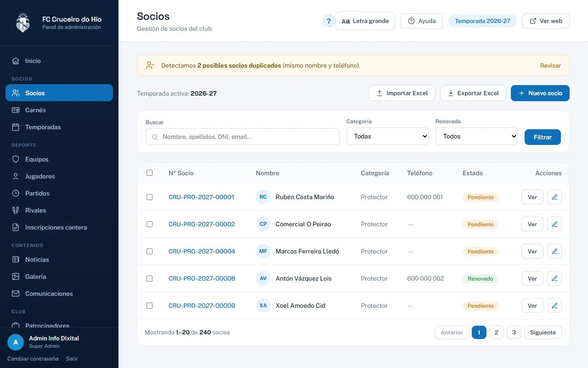Click the AV avatar of Antón Vázquez

pyautogui.click(x=263, y=278)
